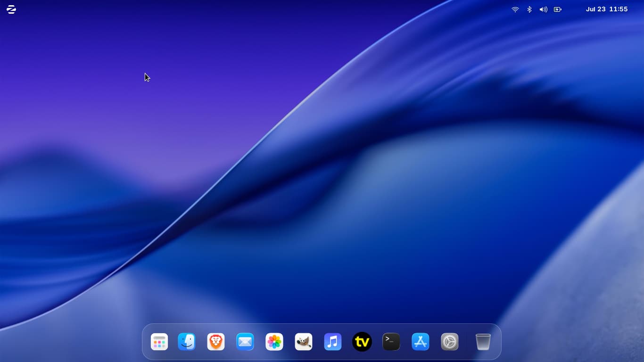Click the Bluetooth icon in top bar
The width and height of the screenshot is (644, 362).
coord(529,9)
